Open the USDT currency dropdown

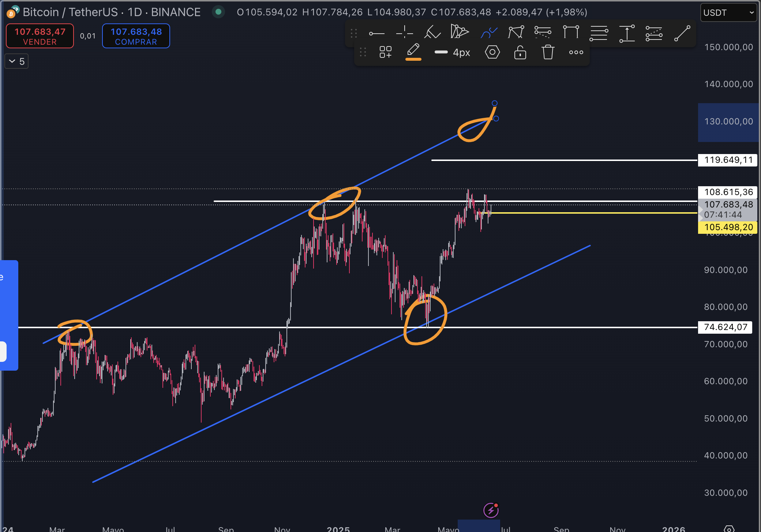point(728,12)
